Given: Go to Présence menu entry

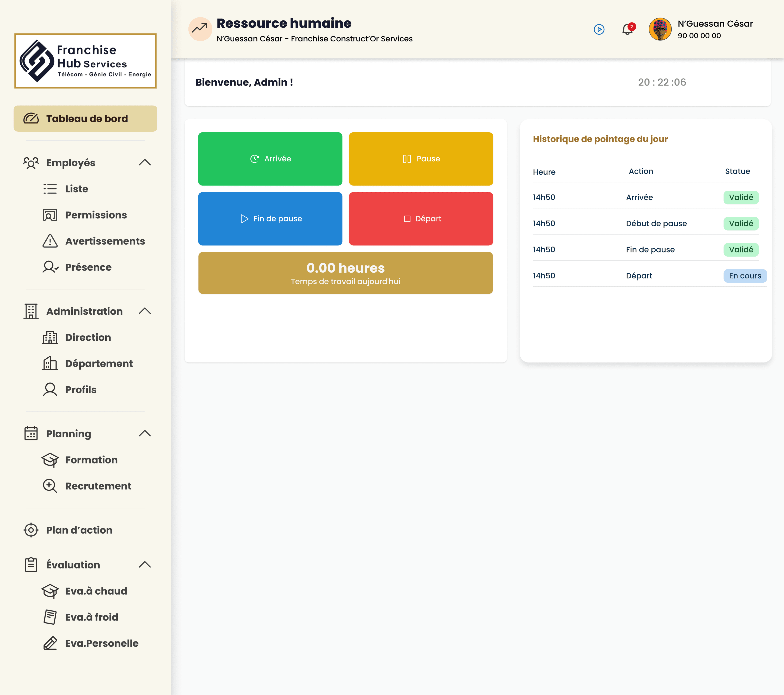Looking at the screenshot, I should [88, 267].
